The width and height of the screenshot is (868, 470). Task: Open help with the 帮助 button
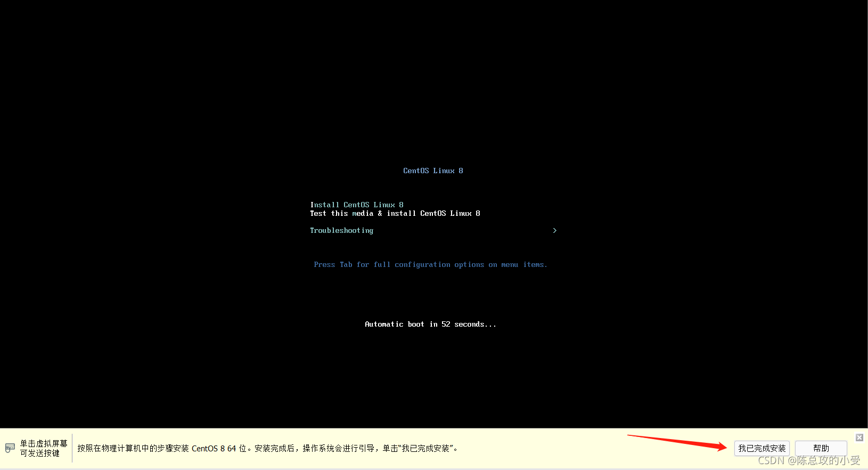click(x=820, y=448)
